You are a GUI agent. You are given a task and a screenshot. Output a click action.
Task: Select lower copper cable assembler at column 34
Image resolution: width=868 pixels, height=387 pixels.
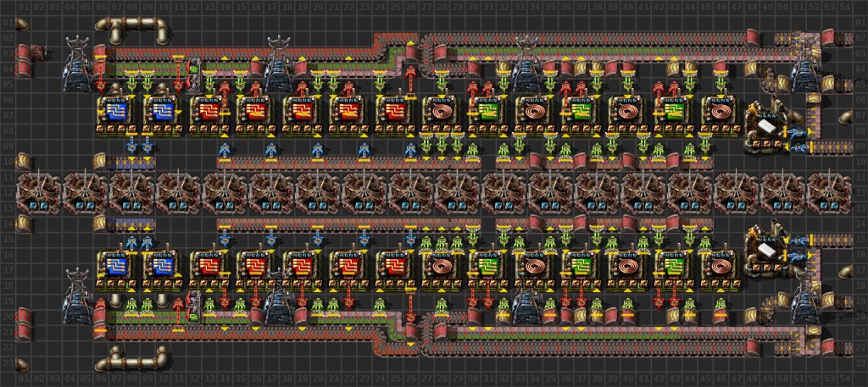pyautogui.click(x=534, y=270)
